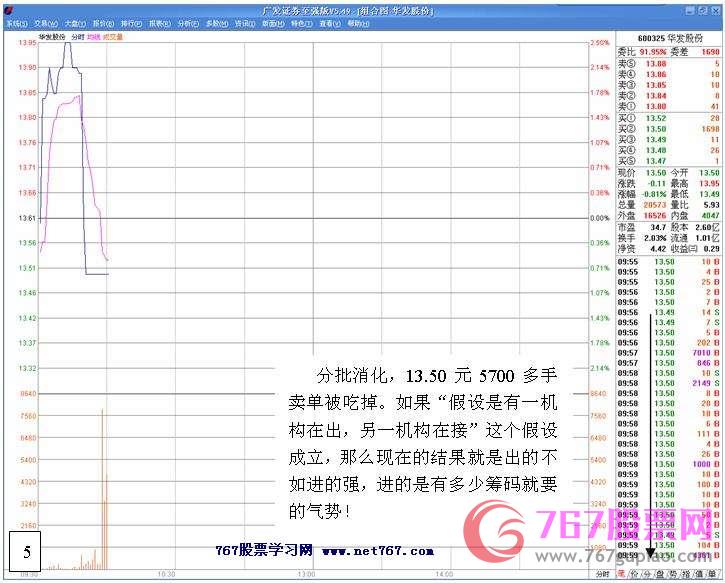The height and width of the screenshot is (583, 725).
Task: Click the 总量 20573 value
Action: click(655, 205)
